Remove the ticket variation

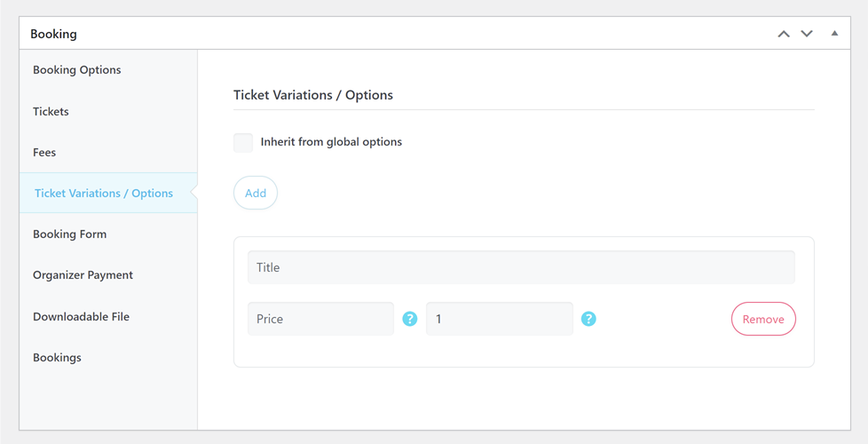pyautogui.click(x=763, y=320)
